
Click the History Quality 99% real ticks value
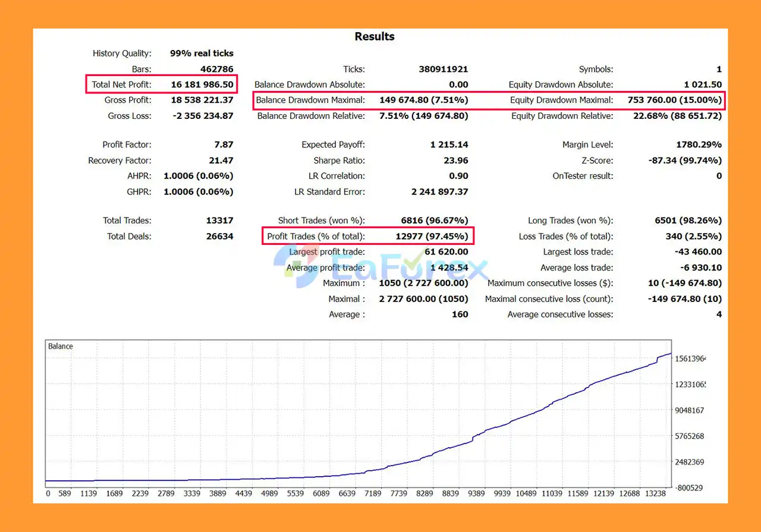(x=202, y=53)
